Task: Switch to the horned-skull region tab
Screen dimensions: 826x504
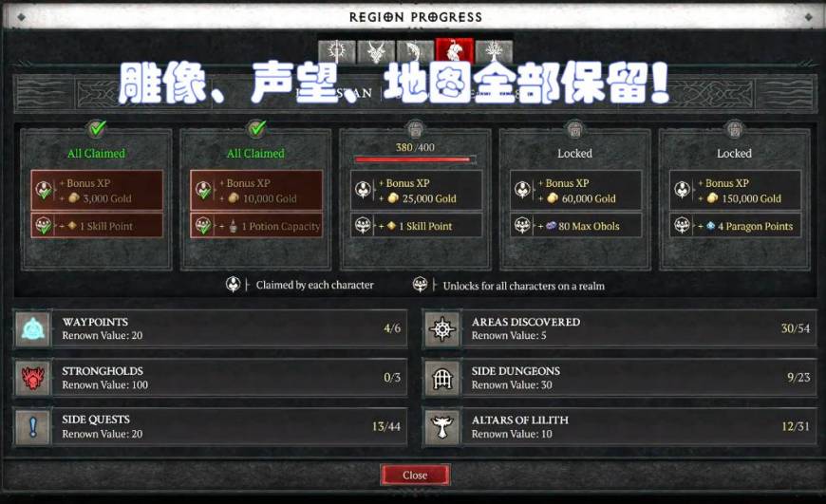Action: click(x=376, y=52)
